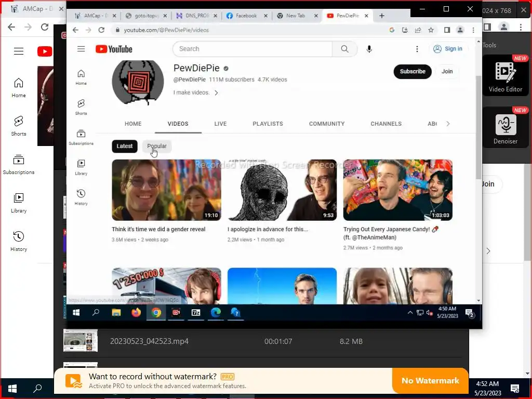
Task: Open Home in front YouTube mini sidebar
Action: point(81,77)
